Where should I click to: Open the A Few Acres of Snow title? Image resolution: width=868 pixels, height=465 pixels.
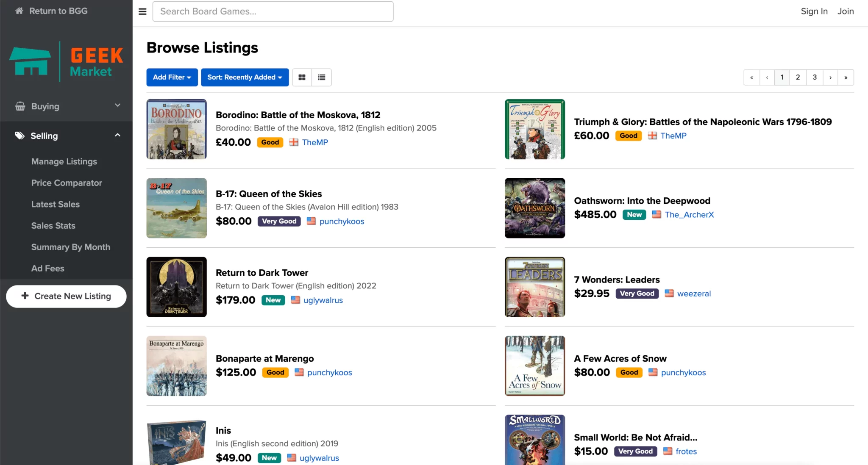[x=620, y=358]
